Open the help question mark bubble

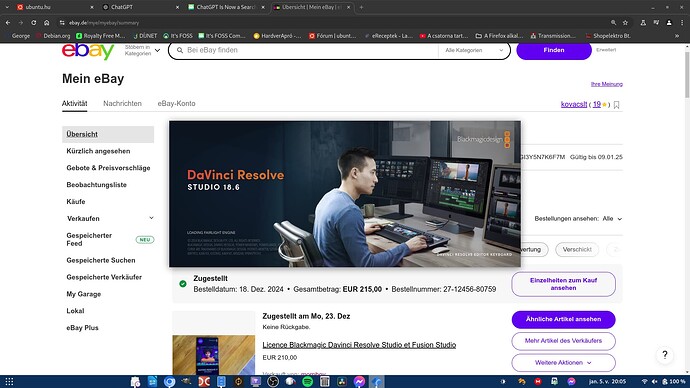[x=664, y=355]
